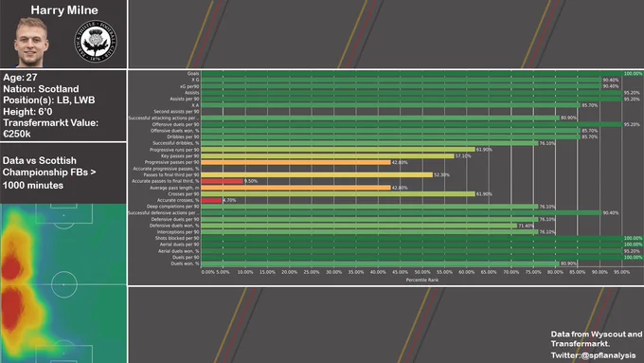Select the Transfermarkt Value €250k text
Image resolution: width=644 pixels, height=363 pixels.
[50, 128]
